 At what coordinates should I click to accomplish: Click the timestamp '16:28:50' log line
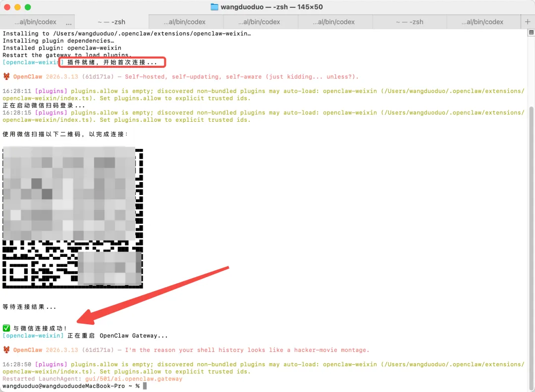pyautogui.click(x=263, y=368)
